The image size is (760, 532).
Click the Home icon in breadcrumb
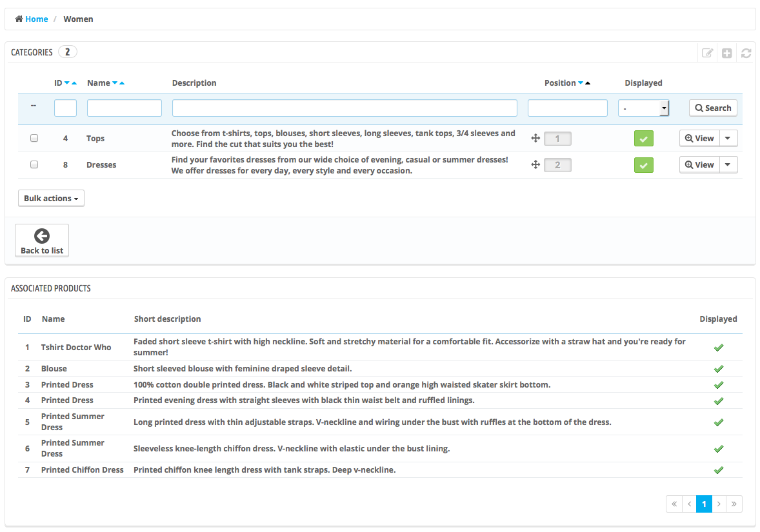click(x=19, y=19)
